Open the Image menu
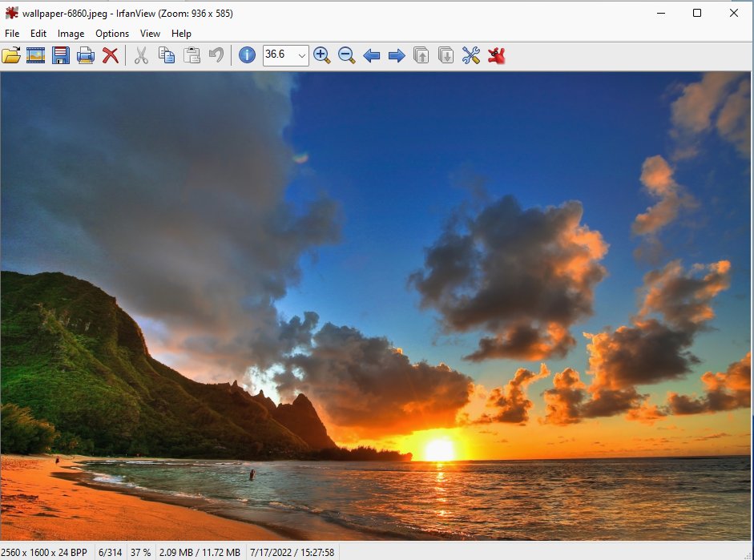The image size is (754, 560). coord(71,34)
